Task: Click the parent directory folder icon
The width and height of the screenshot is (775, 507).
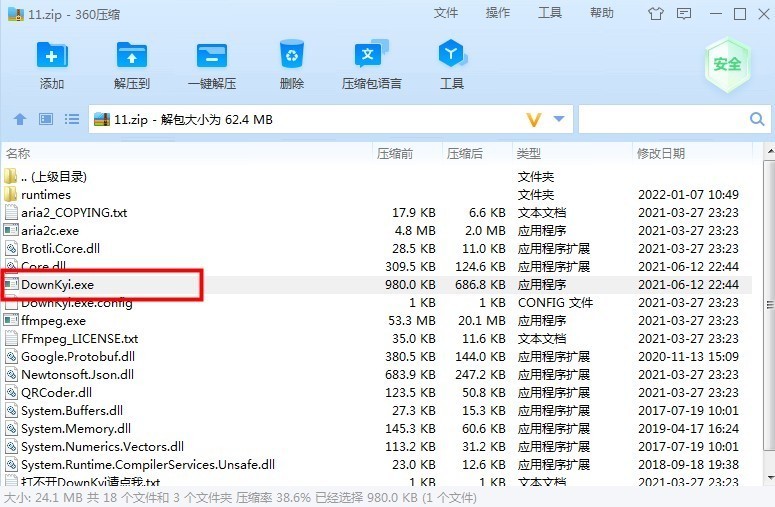Action: [x=10, y=176]
